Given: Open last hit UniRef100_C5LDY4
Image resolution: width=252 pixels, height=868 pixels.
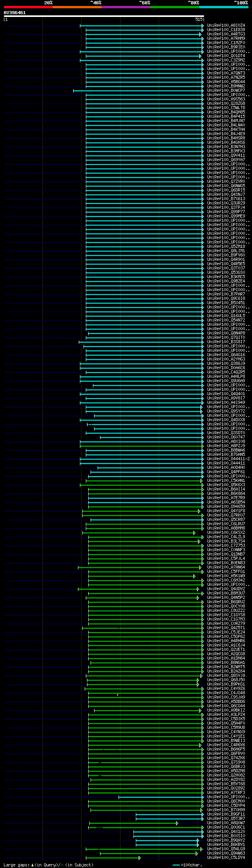Looking at the screenshot, I should [x=226, y=858].
